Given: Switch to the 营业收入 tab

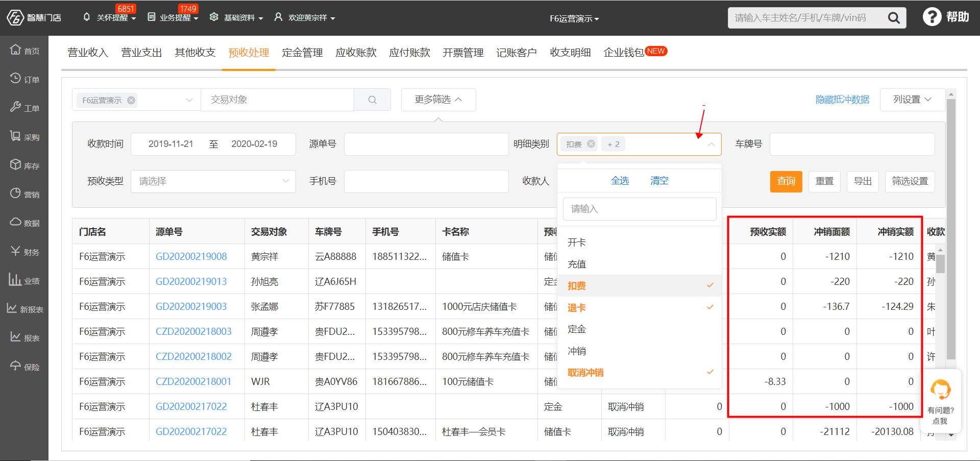Looking at the screenshot, I should pyautogui.click(x=88, y=53).
